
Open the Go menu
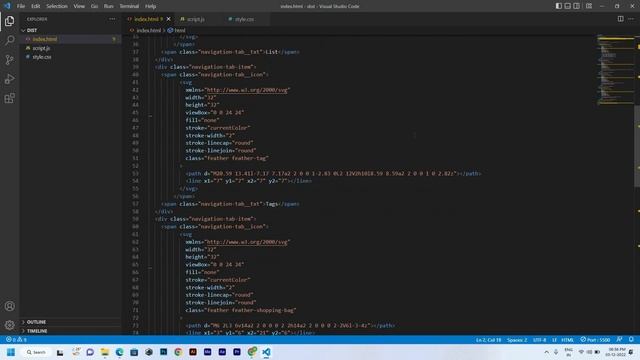point(94,6)
